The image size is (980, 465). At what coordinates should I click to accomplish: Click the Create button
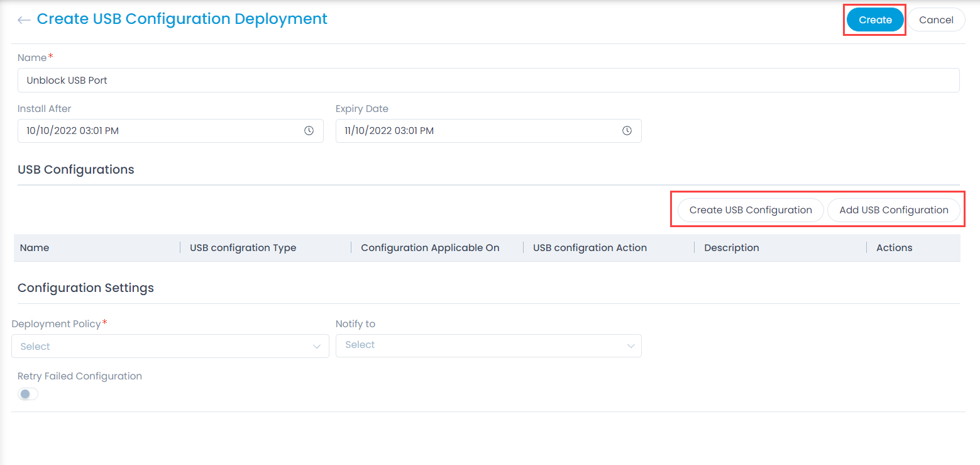874,20
